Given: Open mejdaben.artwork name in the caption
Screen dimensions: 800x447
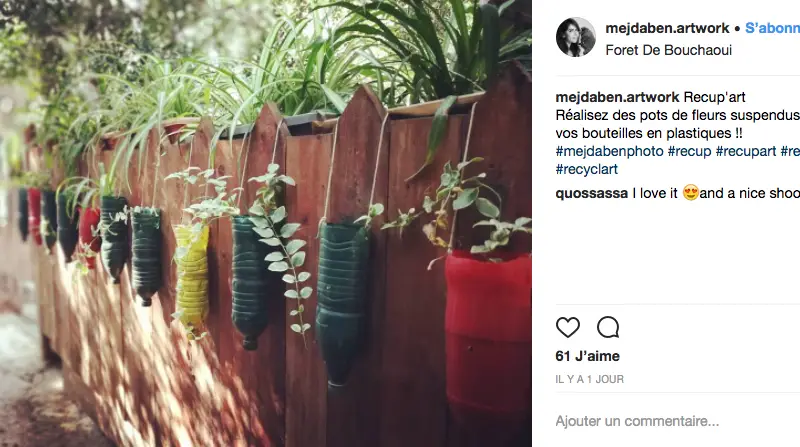Looking at the screenshot, I should 617,97.
